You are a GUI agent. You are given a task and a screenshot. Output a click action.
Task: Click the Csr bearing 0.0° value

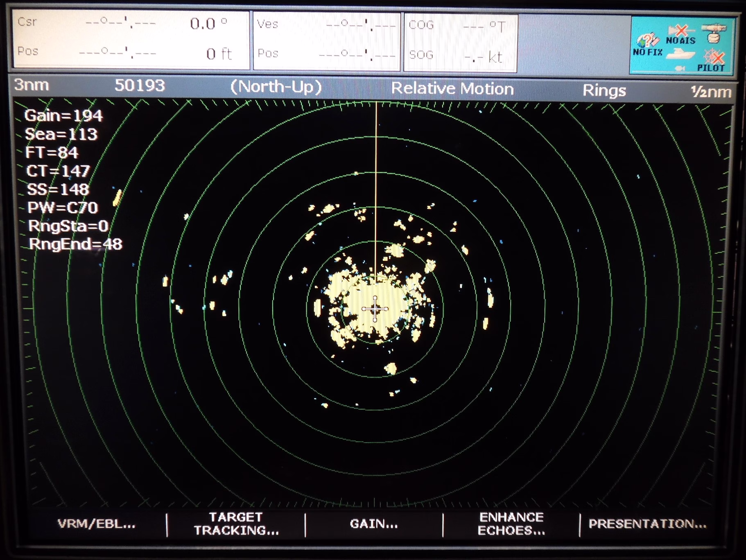pyautogui.click(x=208, y=23)
